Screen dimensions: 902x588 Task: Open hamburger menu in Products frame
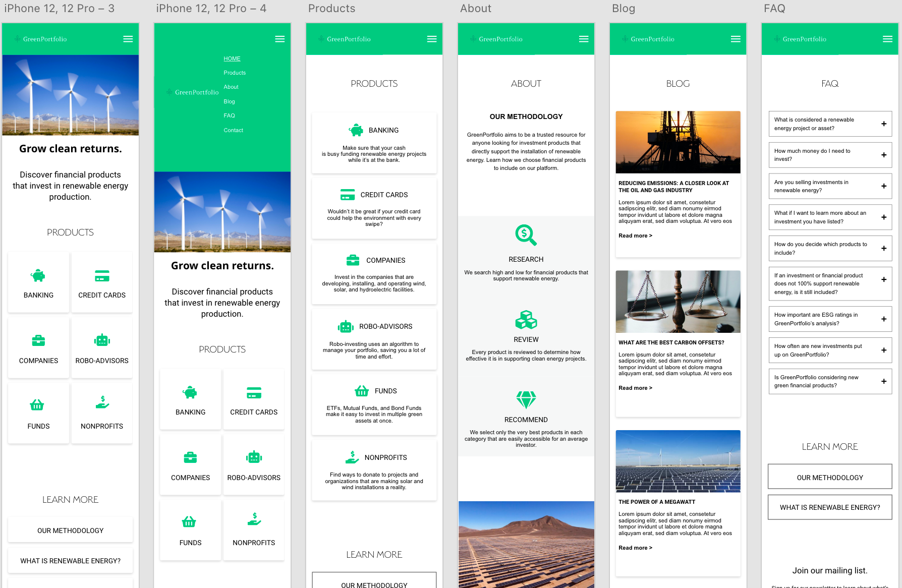pyautogui.click(x=432, y=39)
